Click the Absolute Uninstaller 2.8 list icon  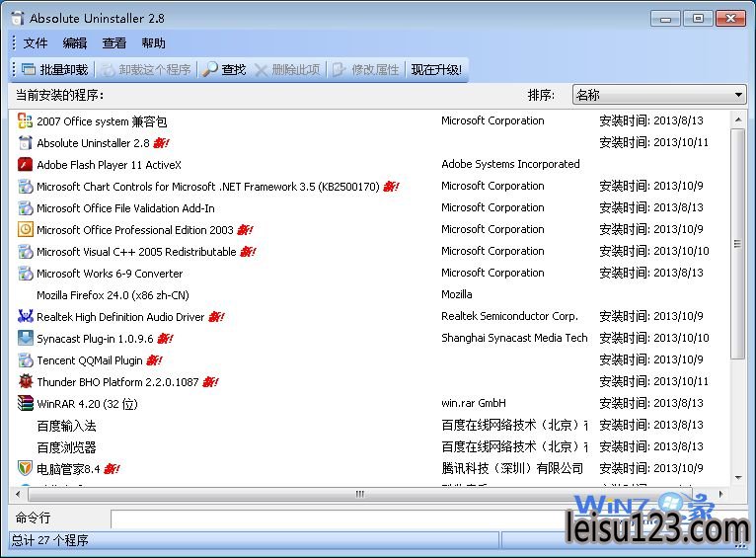[25, 143]
